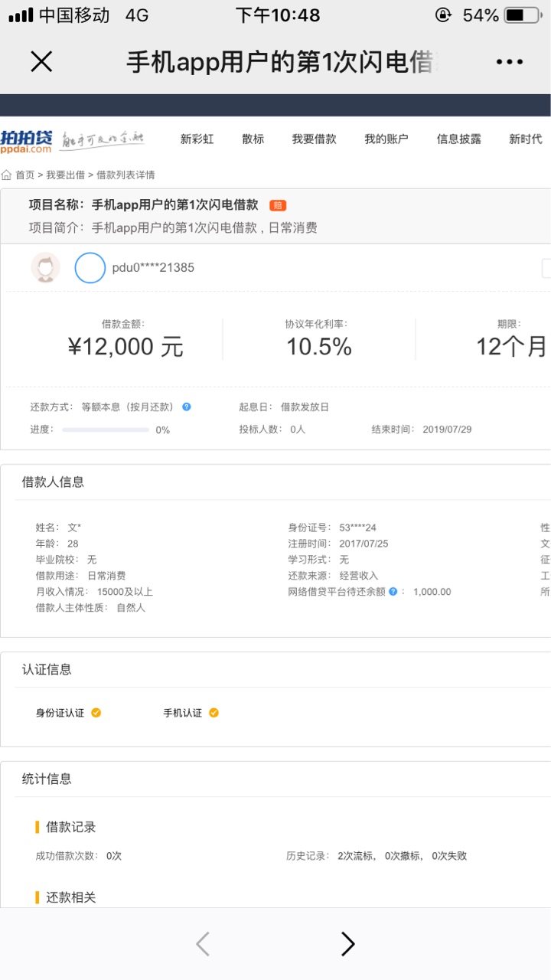This screenshot has width=551, height=980.
Task: Click the blue circle badge beside username
Action: click(90, 267)
